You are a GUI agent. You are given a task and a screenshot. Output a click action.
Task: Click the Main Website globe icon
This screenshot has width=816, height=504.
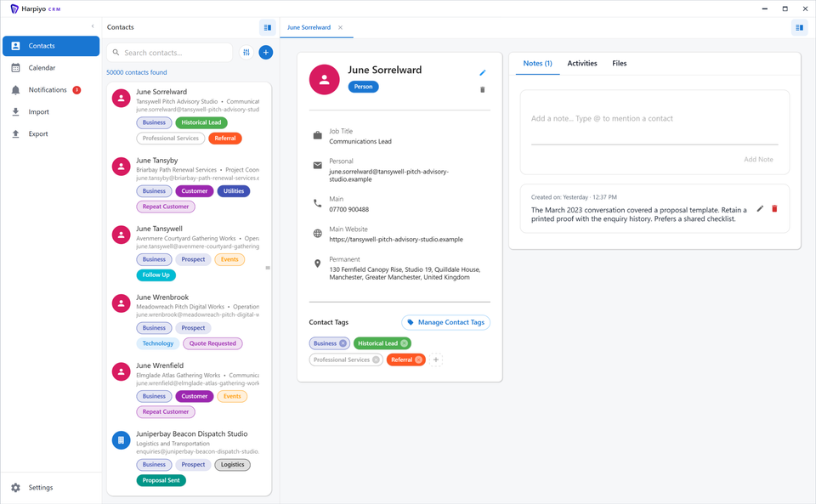pos(317,234)
